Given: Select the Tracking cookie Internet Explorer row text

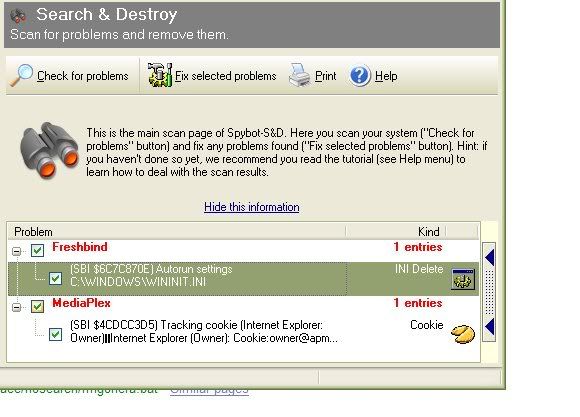Looking at the screenshot, I should click(x=203, y=332).
